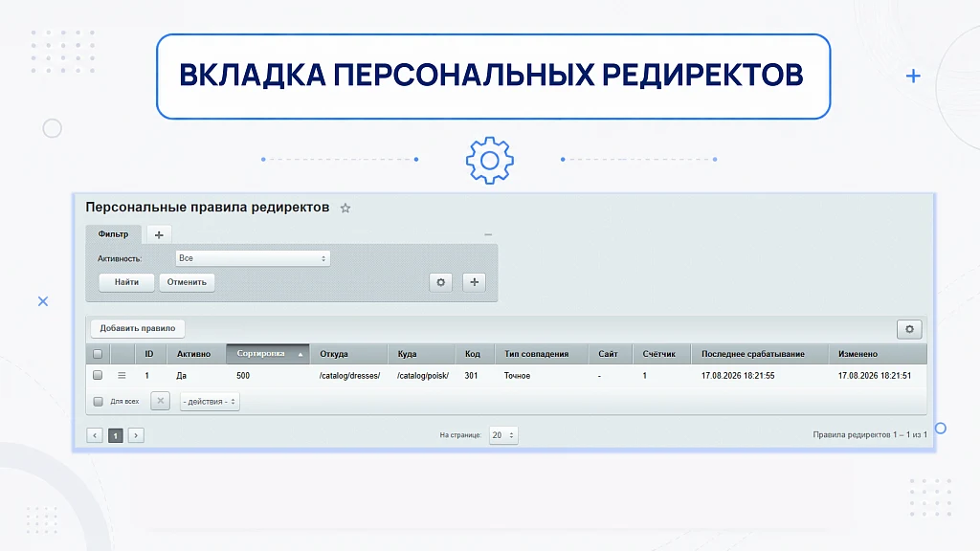Viewport: 980px width, 551px height.
Task: Sort by Последнее срабатывание column
Action: (x=759, y=354)
